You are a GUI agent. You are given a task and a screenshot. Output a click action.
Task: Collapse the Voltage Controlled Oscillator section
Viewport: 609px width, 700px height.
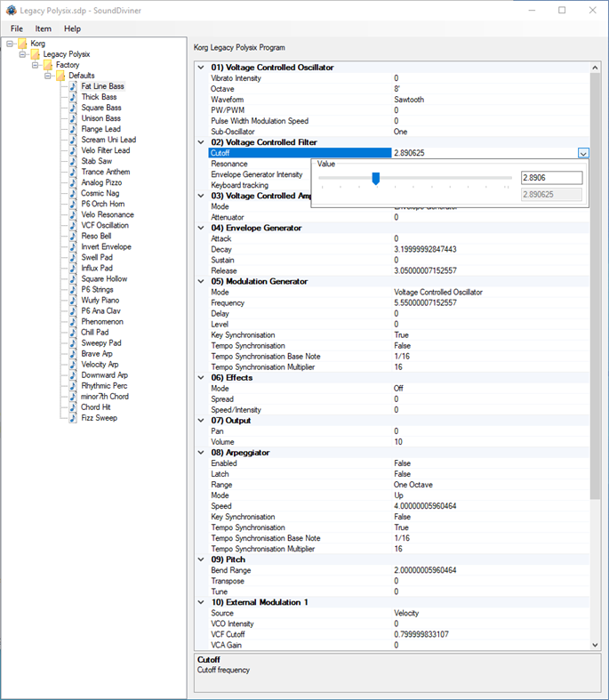click(201, 68)
